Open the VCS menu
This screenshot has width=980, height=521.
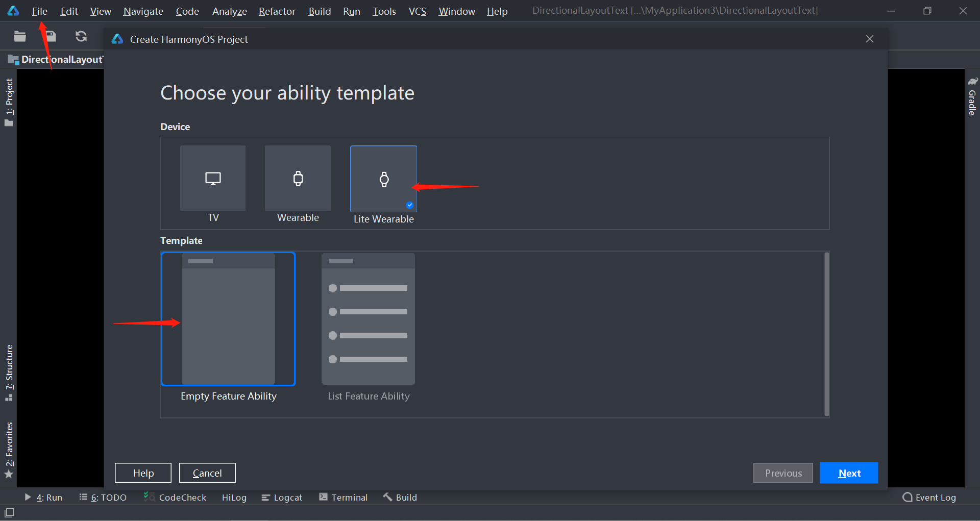click(418, 11)
